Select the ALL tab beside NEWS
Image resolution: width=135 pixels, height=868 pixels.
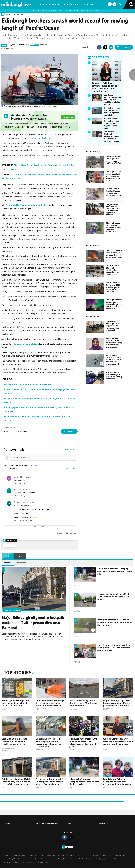(x=20, y=556)
